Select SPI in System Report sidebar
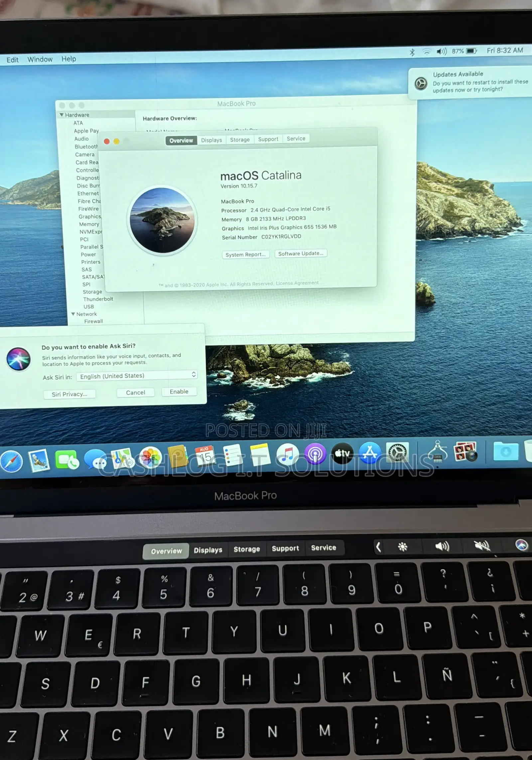The width and height of the screenshot is (532, 760). point(86,284)
